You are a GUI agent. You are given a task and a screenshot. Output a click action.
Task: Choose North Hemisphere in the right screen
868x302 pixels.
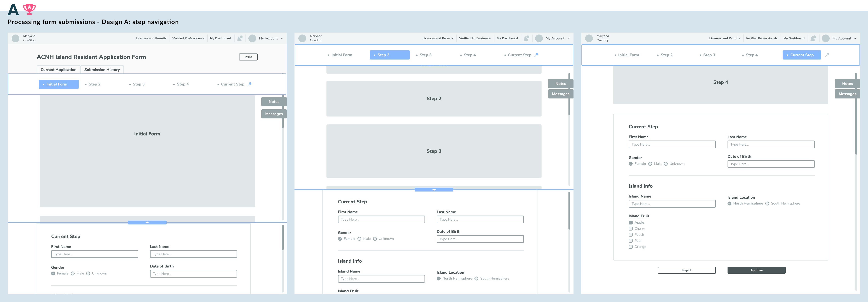point(729,204)
